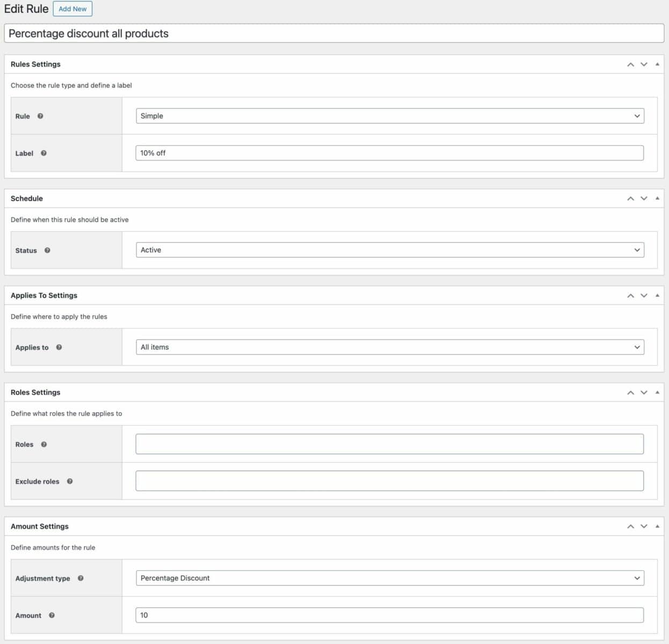This screenshot has height=644, width=669.
Task: Collapse the Applies To Settings panel
Action: coord(657,295)
